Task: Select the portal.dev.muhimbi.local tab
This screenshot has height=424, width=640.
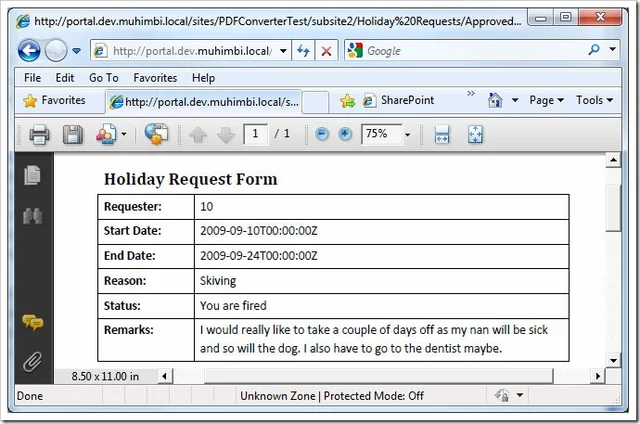Action: click(204, 102)
